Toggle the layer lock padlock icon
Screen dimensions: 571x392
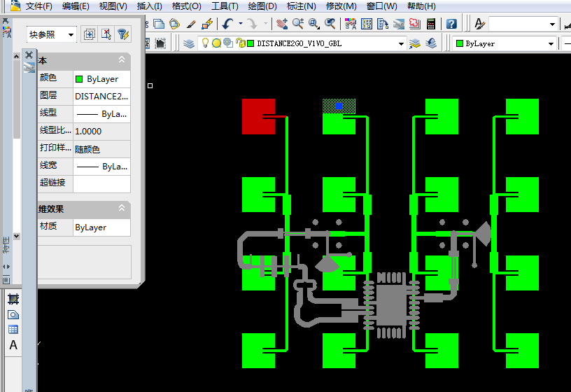pyautogui.click(x=240, y=43)
